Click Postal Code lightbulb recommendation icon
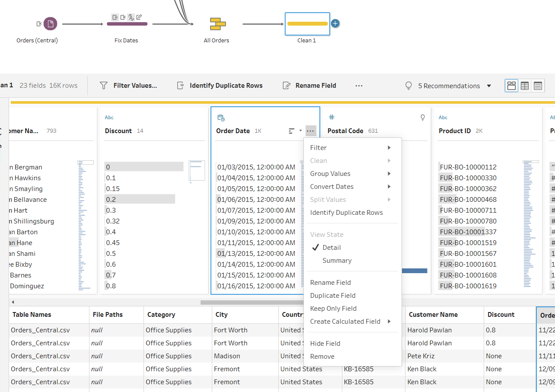 pyautogui.click(x=423, y=118)
